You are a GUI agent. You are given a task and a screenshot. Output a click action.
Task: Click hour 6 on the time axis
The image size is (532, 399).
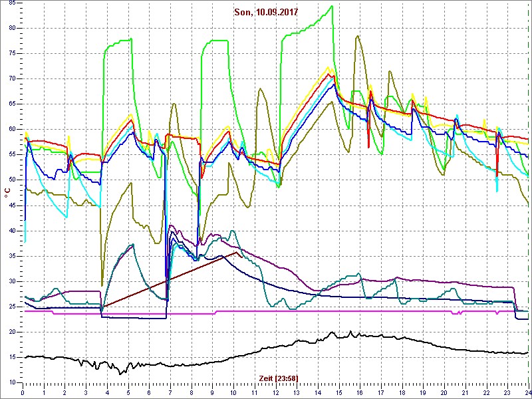click(x=150, y=392)
